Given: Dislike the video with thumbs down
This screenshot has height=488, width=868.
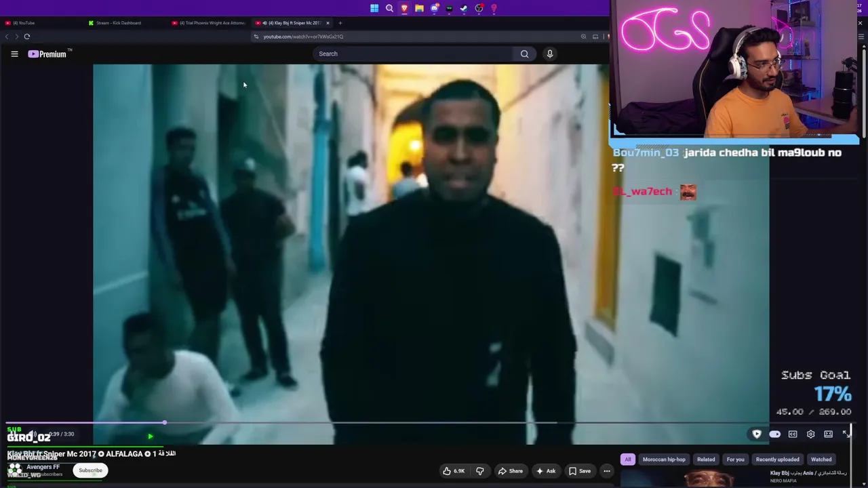Looking at the screenshot, I should pos(480,471).
